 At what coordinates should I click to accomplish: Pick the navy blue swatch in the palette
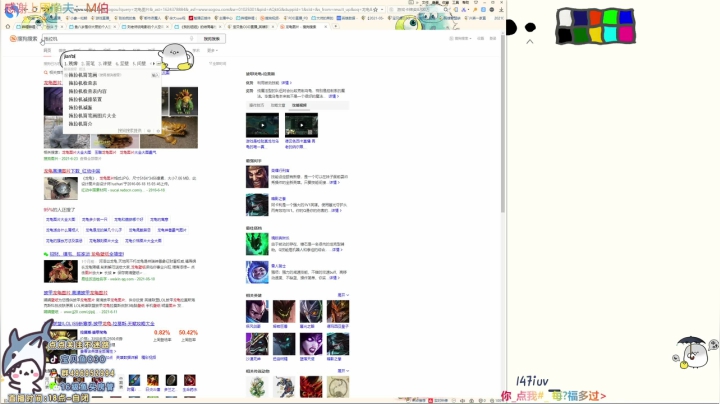(x=581, y=18)
